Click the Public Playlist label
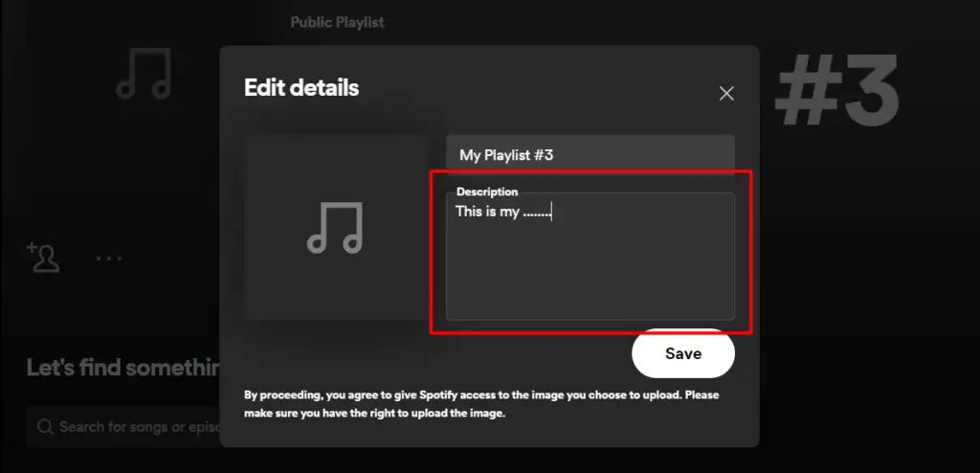The height and width of the screenshot is (473, 980). (x=337, y=23)
